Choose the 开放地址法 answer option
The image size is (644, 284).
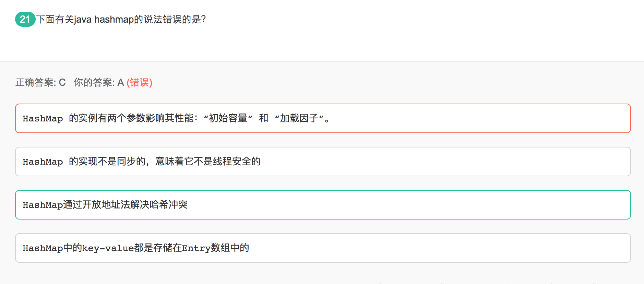point(322,205)
